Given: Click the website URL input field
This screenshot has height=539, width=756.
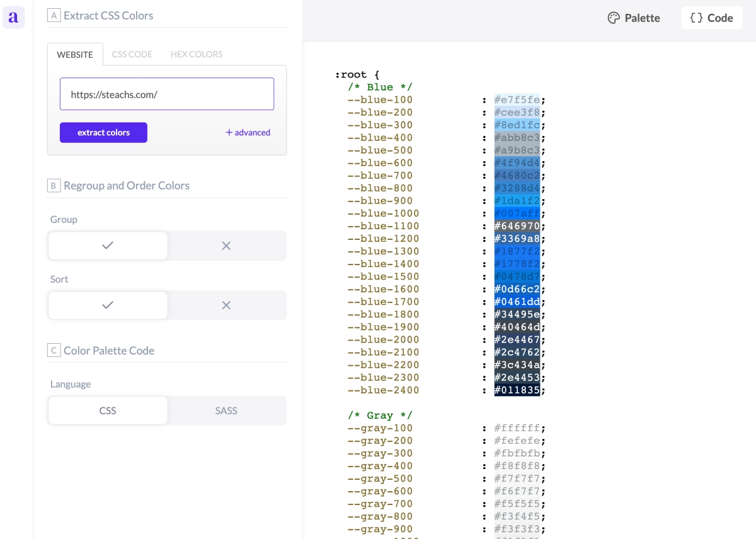Looking at the screenshot, I should pos(167,94).
